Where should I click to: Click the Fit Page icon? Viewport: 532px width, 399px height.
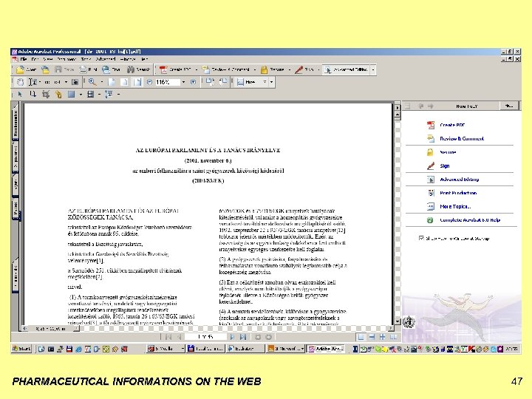[x=125, y=82]
